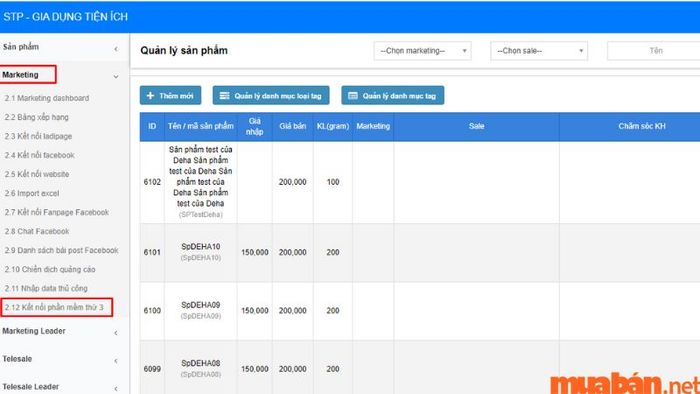Image resolution: width=700 pixels, height=394 pixels.
Task: Open the Marketing Leader sidebar section
Action: point(33,331)
